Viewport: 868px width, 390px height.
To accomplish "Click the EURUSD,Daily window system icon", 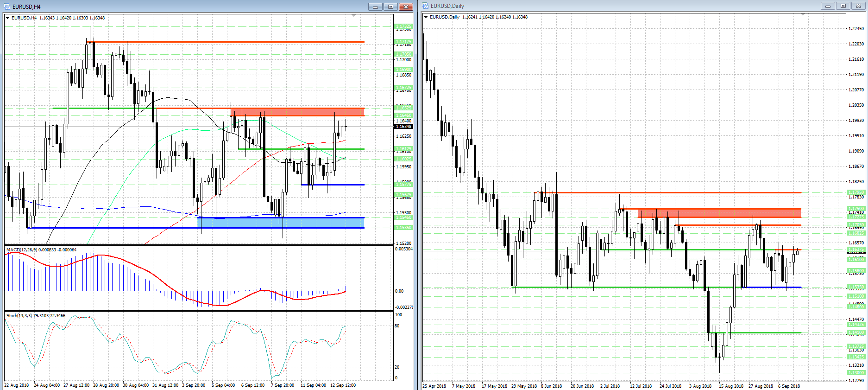I will click(426, 6).
